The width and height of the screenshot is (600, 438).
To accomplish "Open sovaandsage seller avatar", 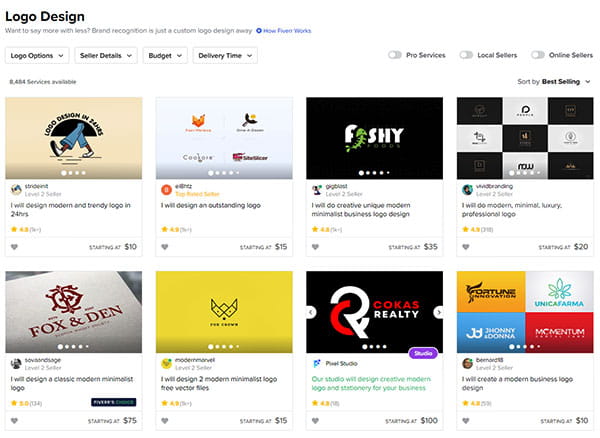I will tap(16, 363).
